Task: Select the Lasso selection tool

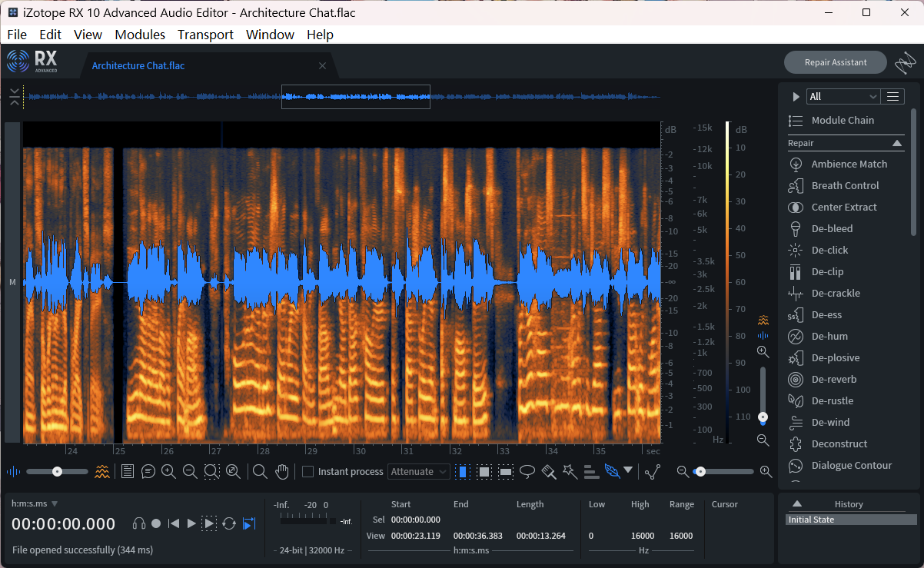Action: [527, 471]
